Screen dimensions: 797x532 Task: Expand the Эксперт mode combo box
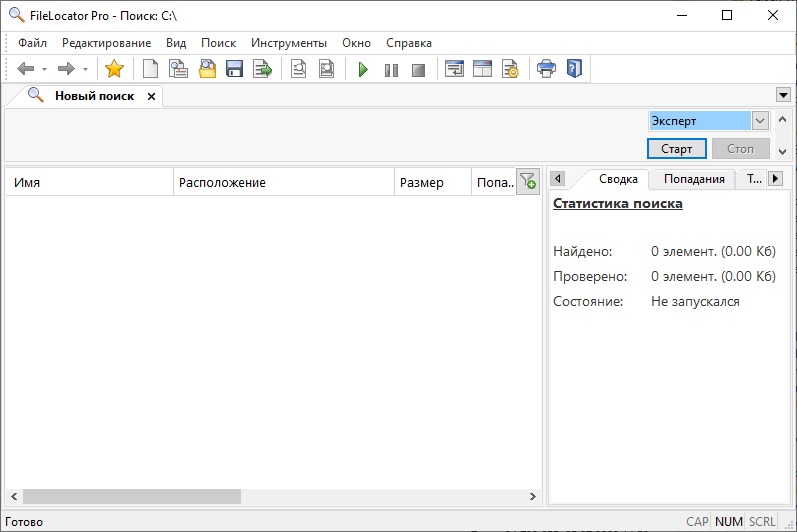click(760, 121)
